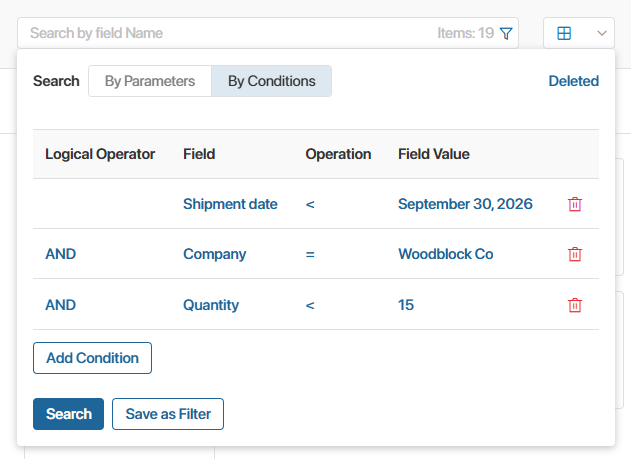Click the Add Condition button
Viewport: 631px width, 459px height.
tap(93, 358)
